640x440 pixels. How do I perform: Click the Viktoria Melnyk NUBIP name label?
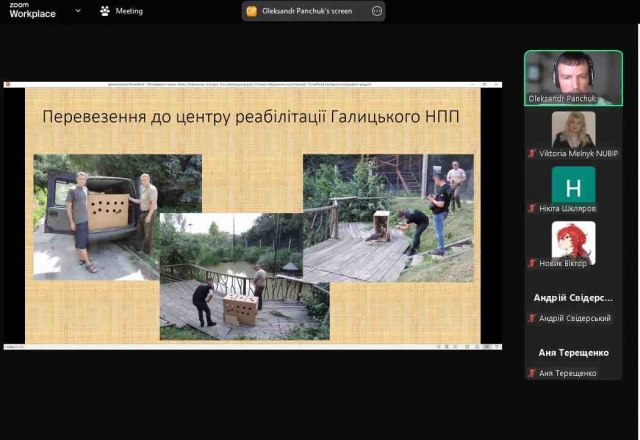coord(578,153)
